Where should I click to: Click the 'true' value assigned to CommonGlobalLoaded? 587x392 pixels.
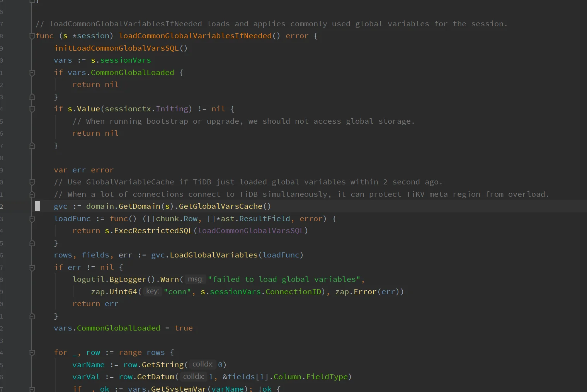pos(184,328)
